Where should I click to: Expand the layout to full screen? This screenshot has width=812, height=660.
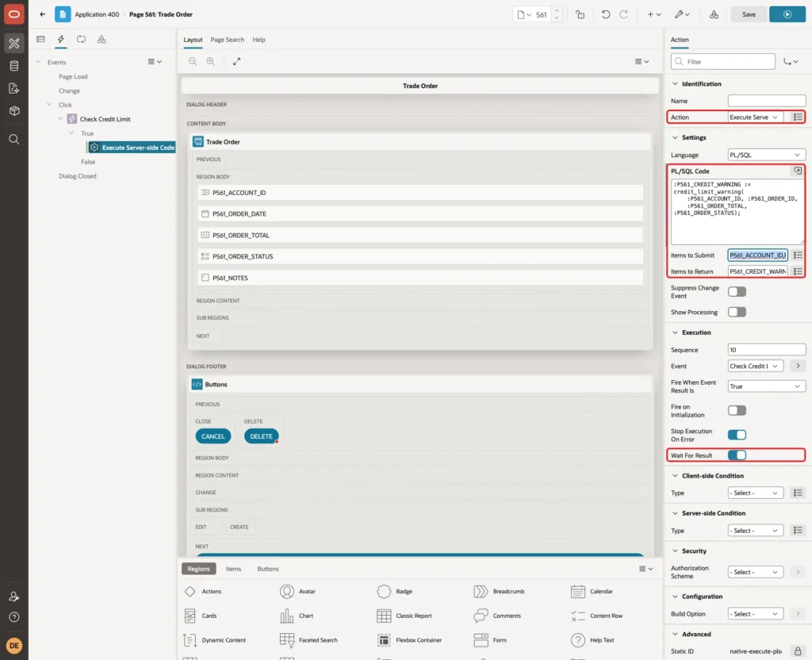(x=236, y=61)
